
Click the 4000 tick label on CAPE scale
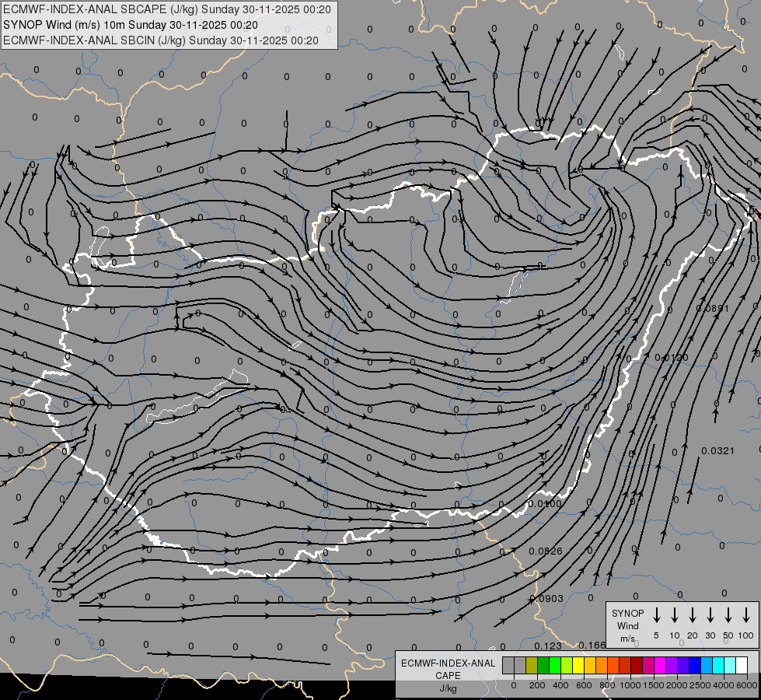(723, 685)
